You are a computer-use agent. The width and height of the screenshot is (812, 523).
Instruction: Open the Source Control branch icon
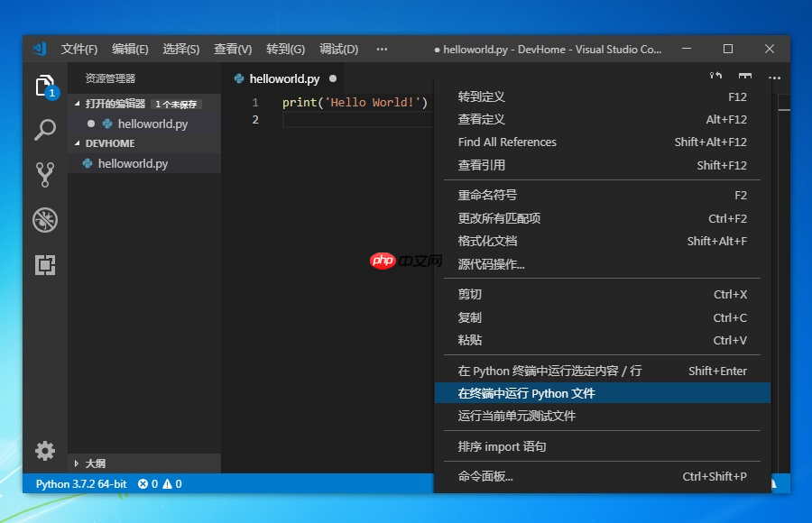[45, 175]
